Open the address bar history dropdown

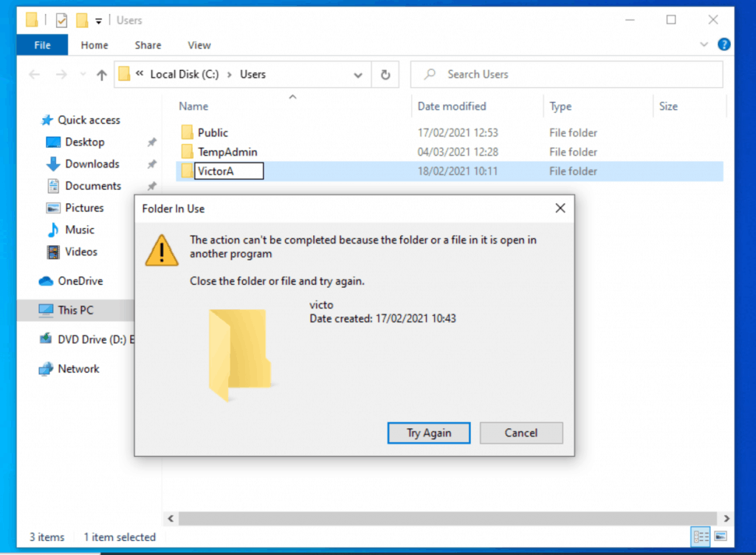pyautogui.click(x=358, y=75)
